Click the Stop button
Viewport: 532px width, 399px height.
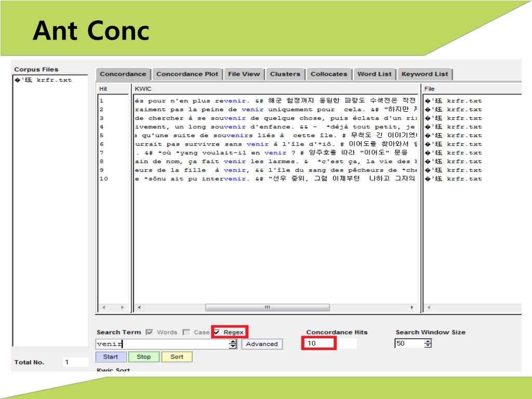tap(143, 357)
